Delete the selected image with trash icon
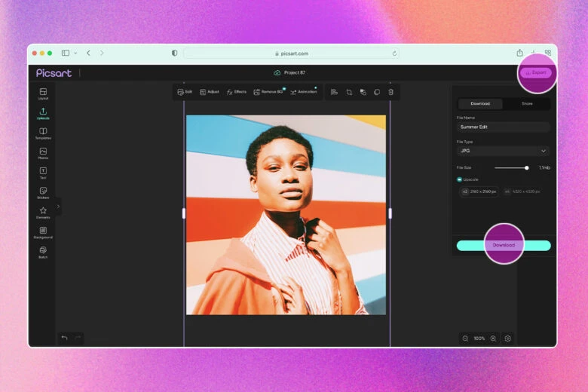The width and height of the screenshot is (588, 392). (390, 92)
